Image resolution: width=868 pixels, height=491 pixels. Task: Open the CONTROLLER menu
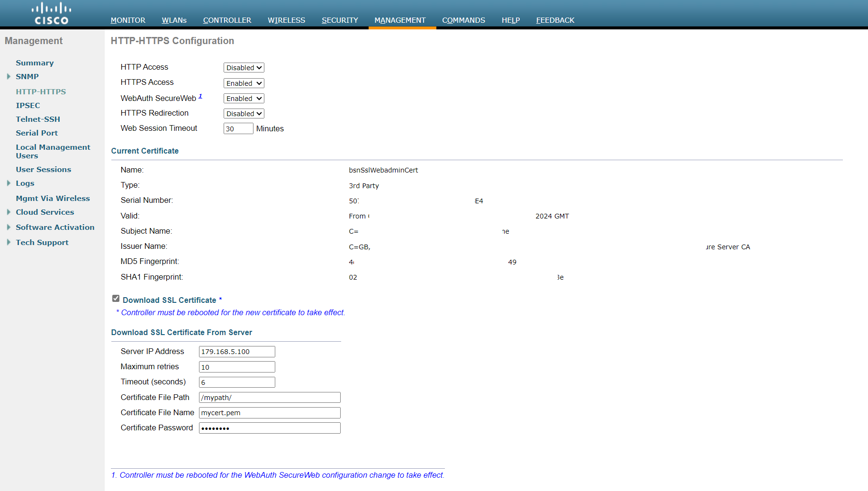click(227, 20)
